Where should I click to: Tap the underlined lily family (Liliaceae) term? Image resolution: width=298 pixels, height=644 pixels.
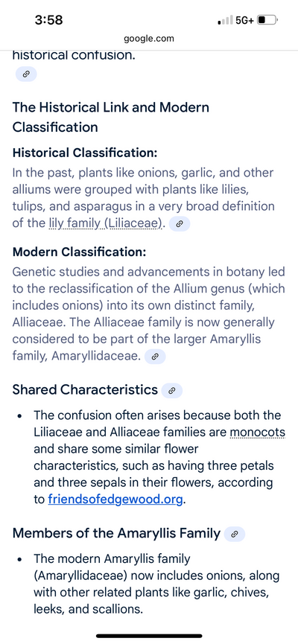106,223
